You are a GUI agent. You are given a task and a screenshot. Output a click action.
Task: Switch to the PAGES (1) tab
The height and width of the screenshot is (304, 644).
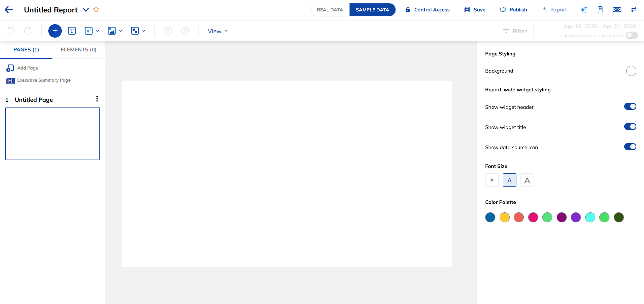click(26, 50)
